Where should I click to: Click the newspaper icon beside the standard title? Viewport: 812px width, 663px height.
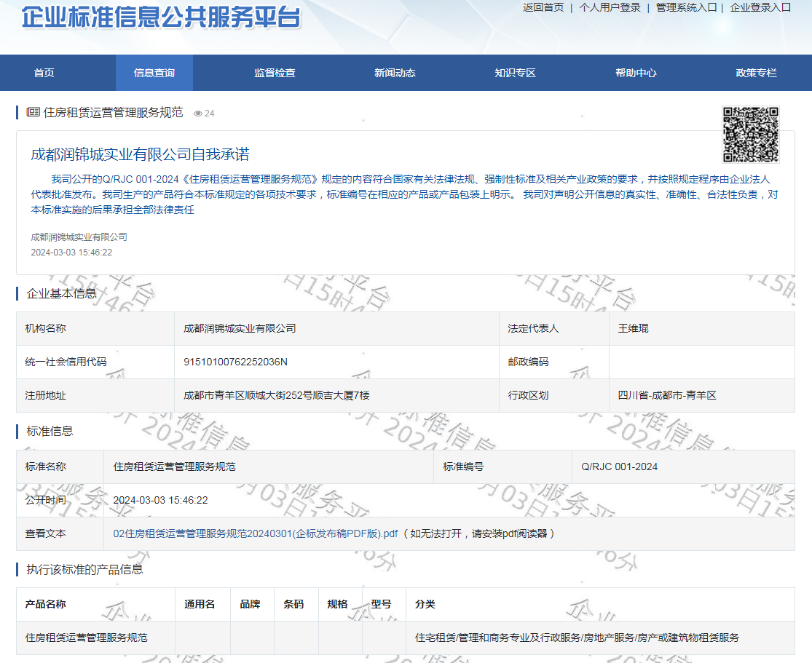click(33, 112)
